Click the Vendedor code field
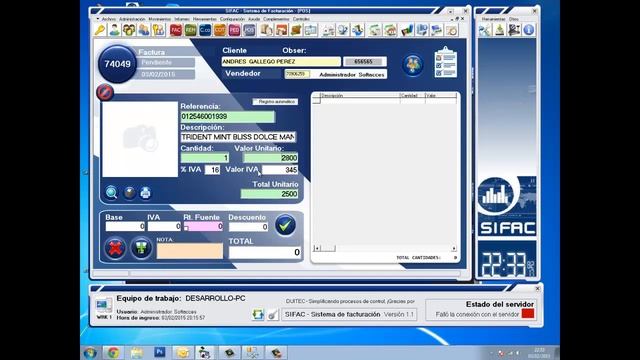Image resolution: width=640 pixels, height=360 pixels. click(x=297, y=74)
